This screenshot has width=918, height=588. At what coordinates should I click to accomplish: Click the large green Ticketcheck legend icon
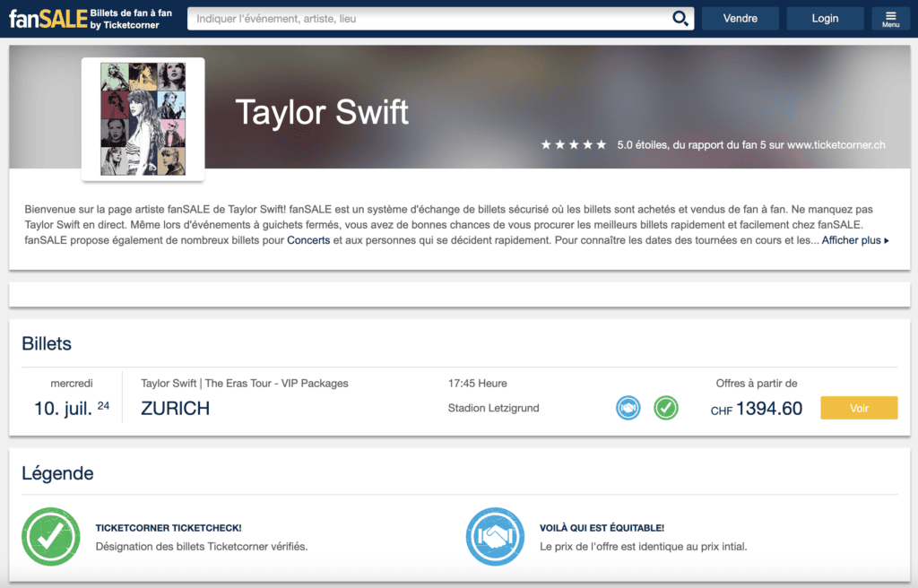(x=51, y=536)
